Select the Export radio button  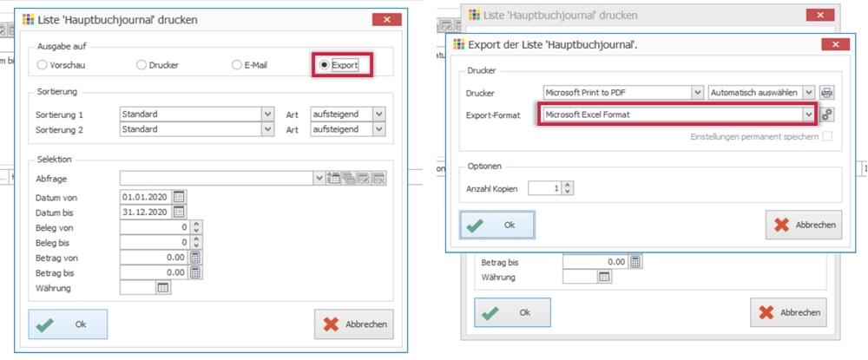(x=325, y=65)
